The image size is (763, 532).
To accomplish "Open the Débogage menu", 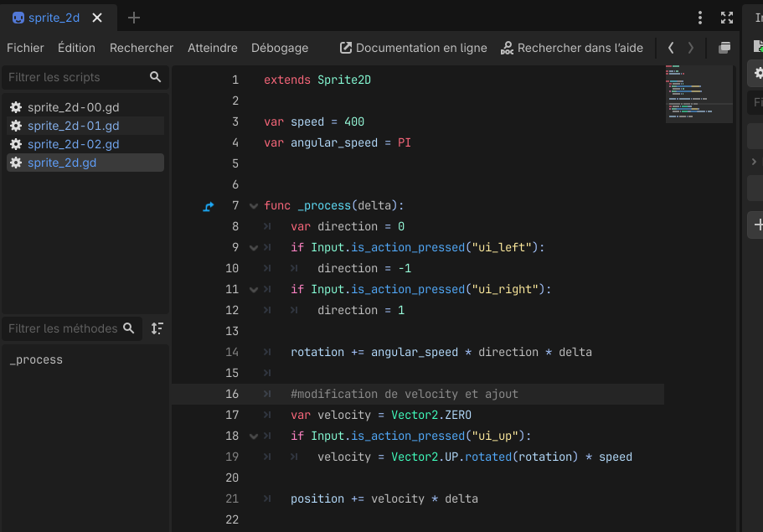I will pyautogui.click(x=280, y=48).
